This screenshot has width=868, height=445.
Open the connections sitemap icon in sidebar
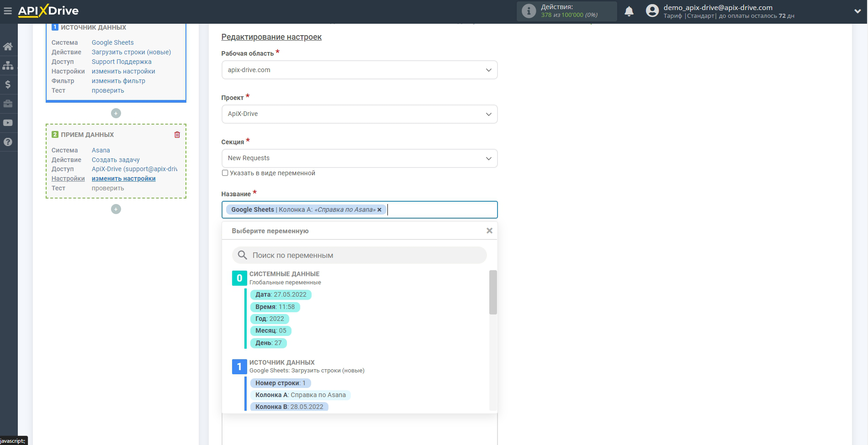point(8,65)
